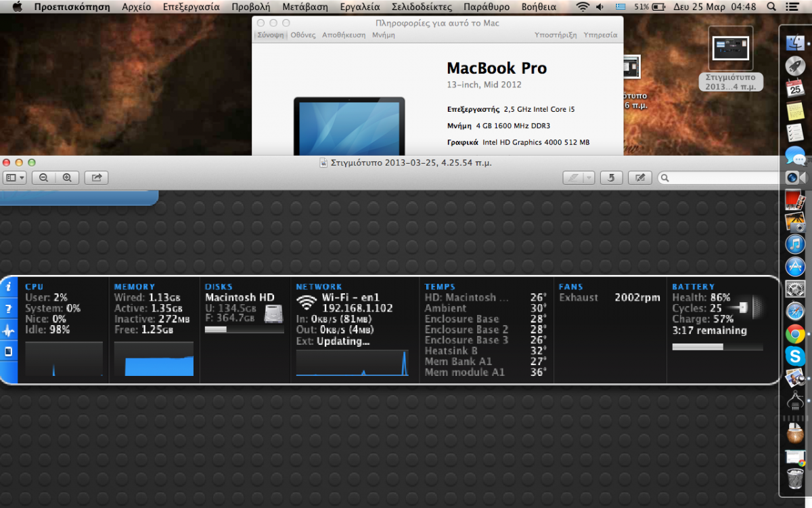
Task: Open sidebar view mode dropdown in Preview
Action: pos(15,177)
